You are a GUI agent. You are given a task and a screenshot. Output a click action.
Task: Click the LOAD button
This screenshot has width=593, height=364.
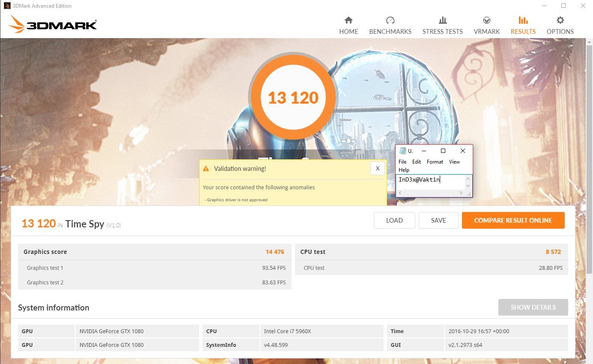(x=394, y=220)
